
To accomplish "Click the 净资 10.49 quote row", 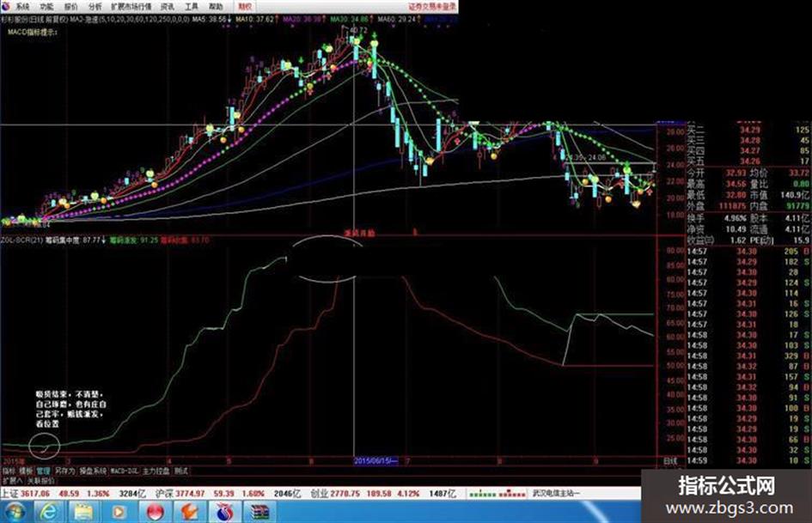I will 717,229.
